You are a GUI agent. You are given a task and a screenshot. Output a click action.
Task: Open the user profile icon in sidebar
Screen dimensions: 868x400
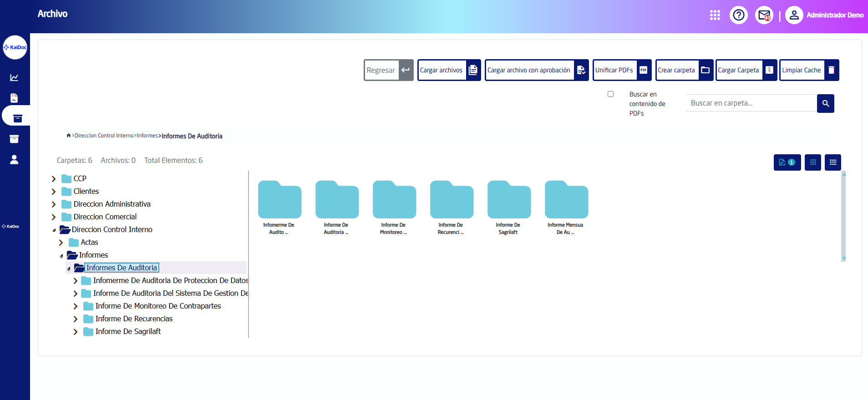pos(15,159)
